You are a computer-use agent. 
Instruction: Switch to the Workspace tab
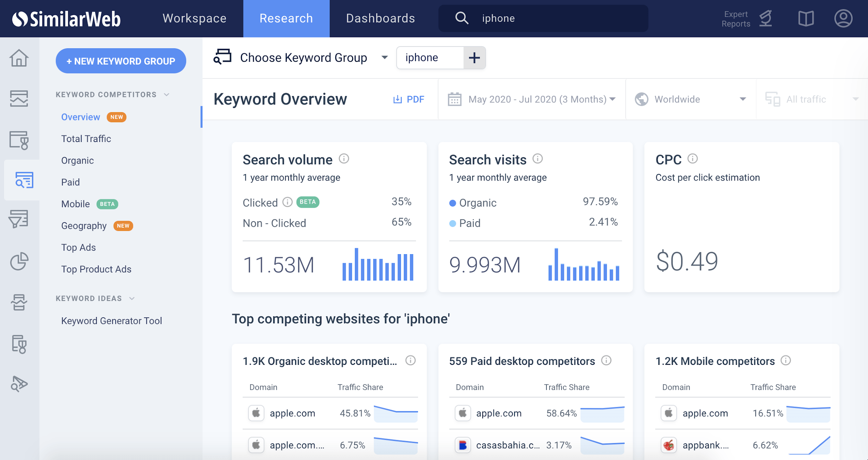pyautogui.click(x=194, y=18)
